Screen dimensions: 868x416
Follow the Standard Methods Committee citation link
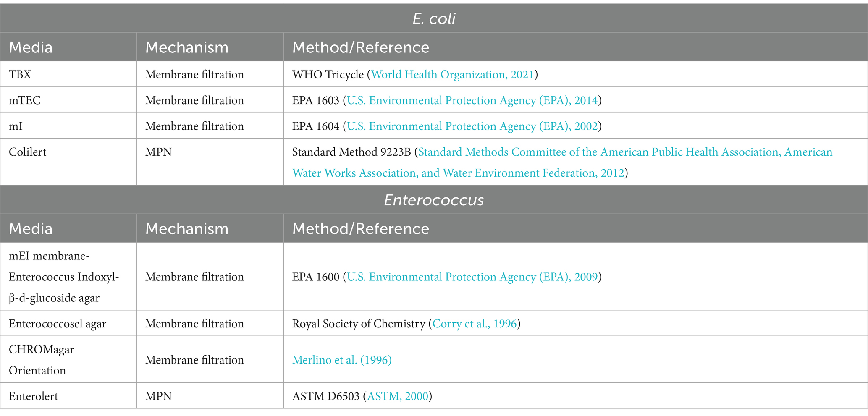pos(625,152)
